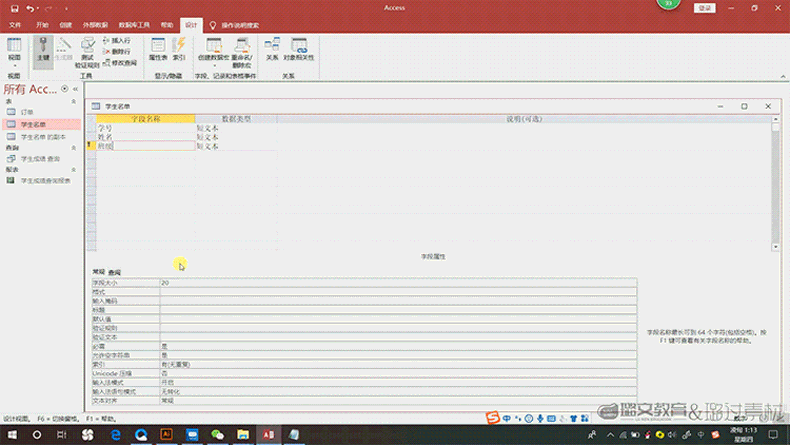Image resolution: width=790 pixels, height=445 pixels.
Task: Click the Relationships (关系) icon
Action: point(272,49)
